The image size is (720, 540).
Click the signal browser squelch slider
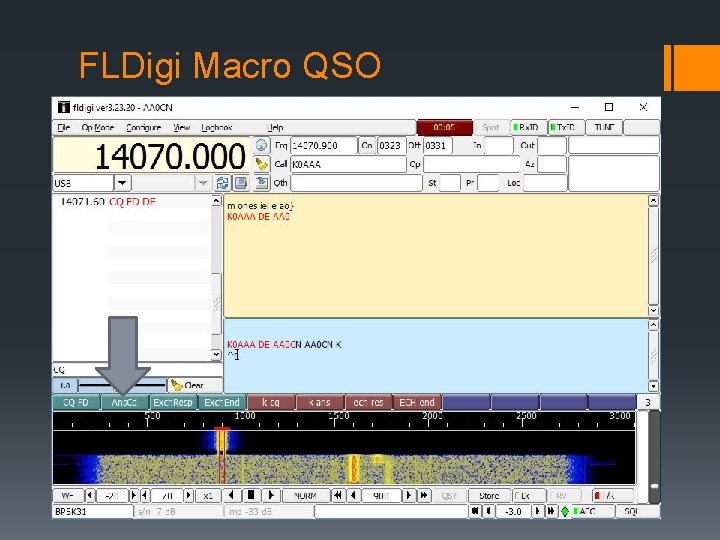122,385
